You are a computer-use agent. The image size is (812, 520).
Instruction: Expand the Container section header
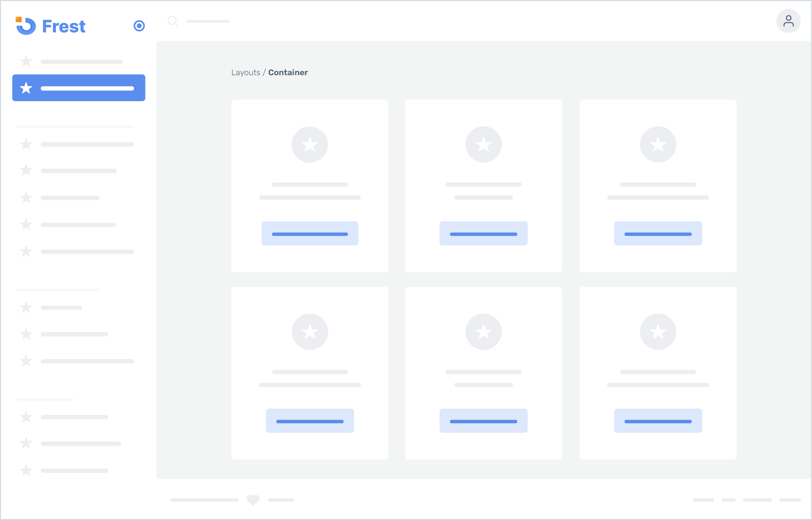click(288, 72)
